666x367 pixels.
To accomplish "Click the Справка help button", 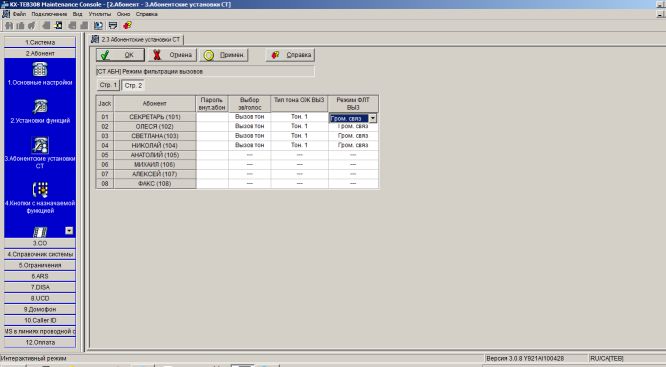I will [290, 55].
